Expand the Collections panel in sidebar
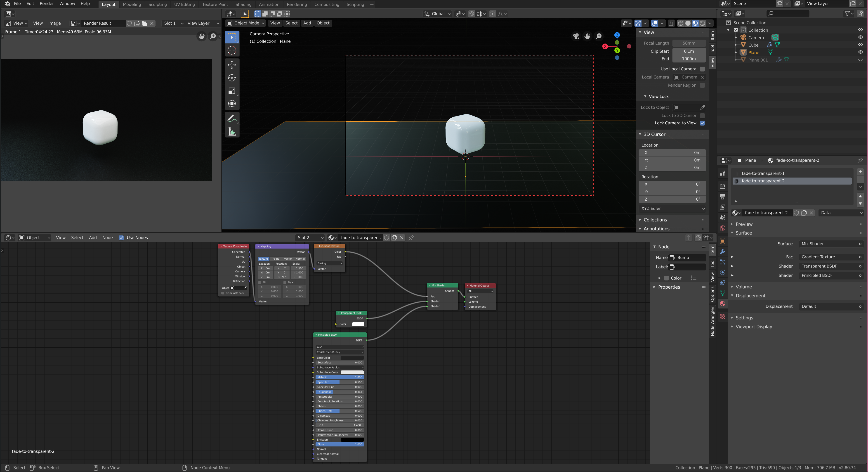Viewport: 868px width, 472px height. coord(655,220)
